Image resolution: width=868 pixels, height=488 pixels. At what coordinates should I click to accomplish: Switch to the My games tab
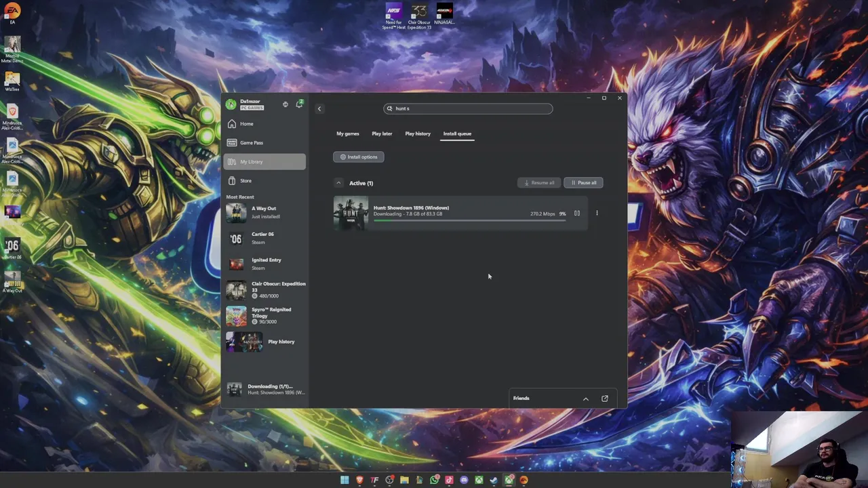coord(348,134)
